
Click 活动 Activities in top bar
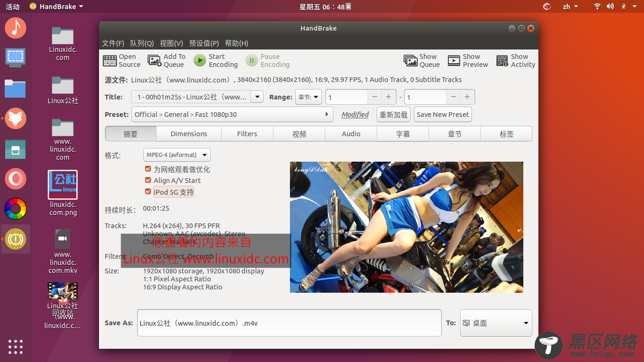pos(13,7)
